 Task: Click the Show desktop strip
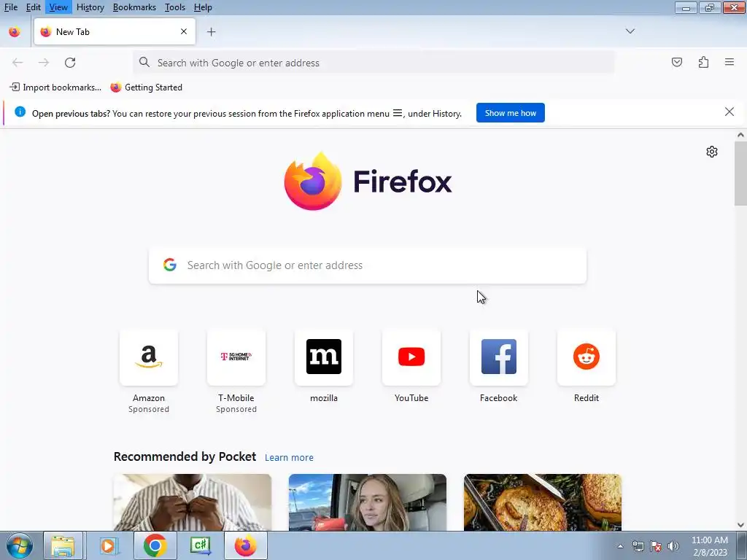pos(742,545)
